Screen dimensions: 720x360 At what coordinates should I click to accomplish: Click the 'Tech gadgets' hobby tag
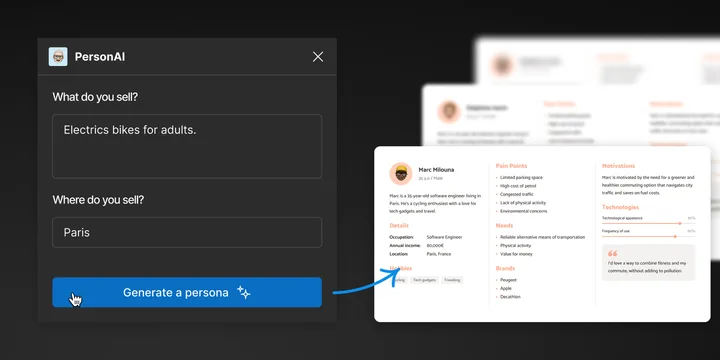point(424,280)
